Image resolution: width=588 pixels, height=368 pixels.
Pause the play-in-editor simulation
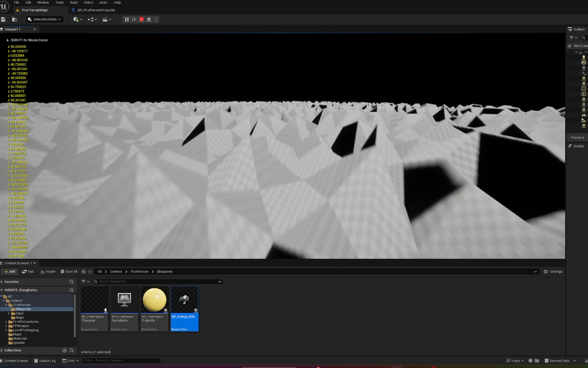click(127, 19)
